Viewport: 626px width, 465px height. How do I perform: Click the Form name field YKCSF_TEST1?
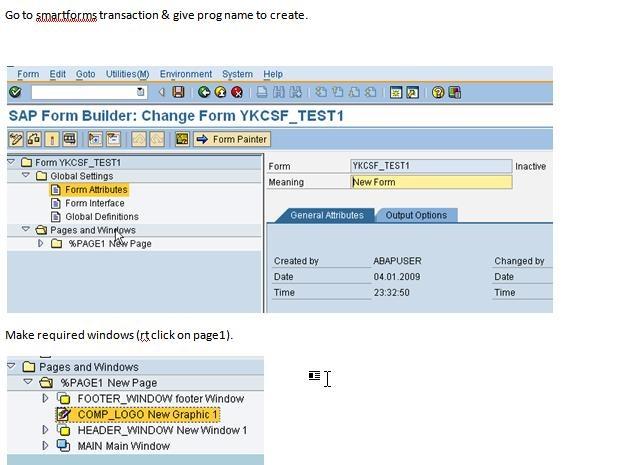point(431,166)
